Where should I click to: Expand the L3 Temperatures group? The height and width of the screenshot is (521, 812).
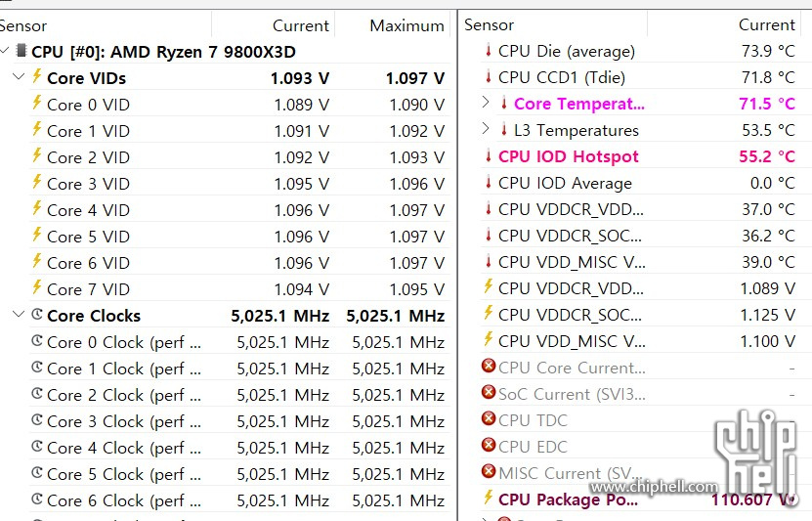coord(486,130)
